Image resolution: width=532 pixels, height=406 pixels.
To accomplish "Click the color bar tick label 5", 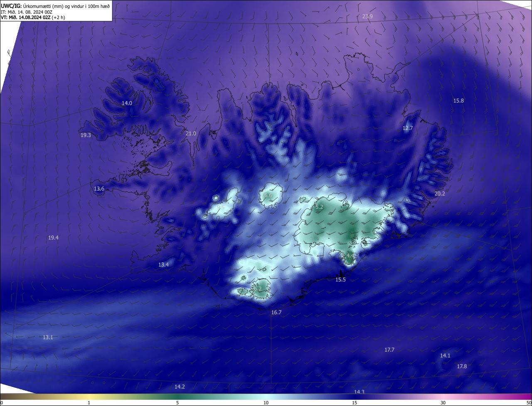I will (177, 403).
